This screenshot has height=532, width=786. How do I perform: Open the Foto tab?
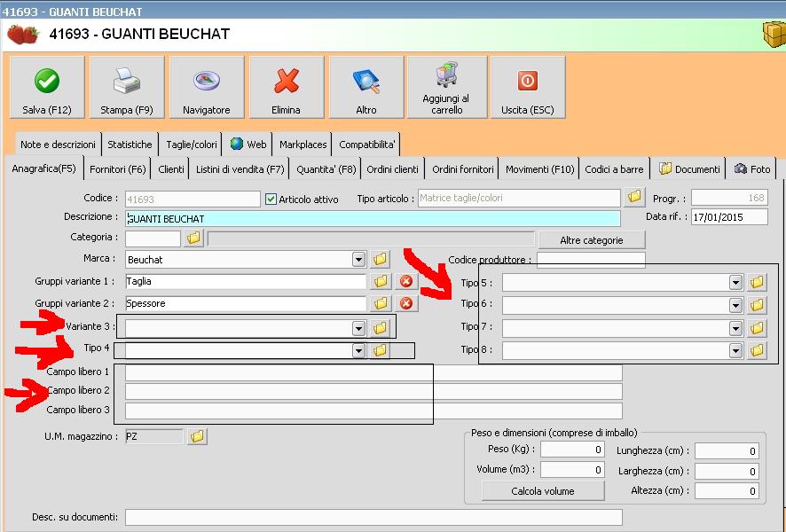tap(752, 169)
